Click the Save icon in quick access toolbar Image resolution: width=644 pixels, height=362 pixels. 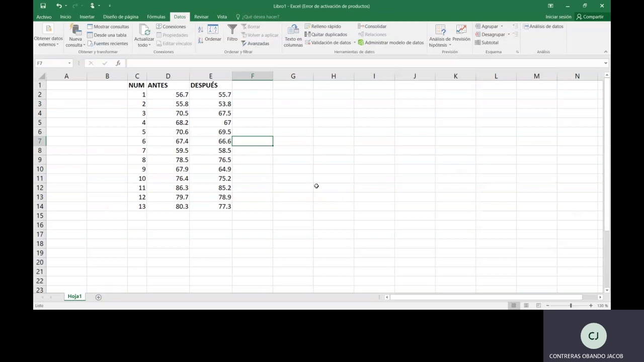click(x=43, y=6)
